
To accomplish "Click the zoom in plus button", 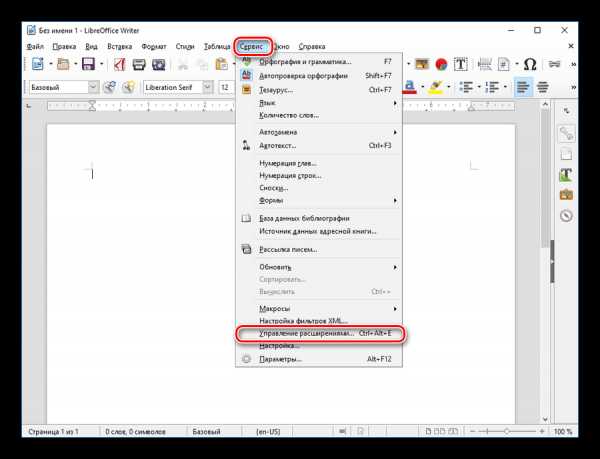I will [x=542, y=431].
